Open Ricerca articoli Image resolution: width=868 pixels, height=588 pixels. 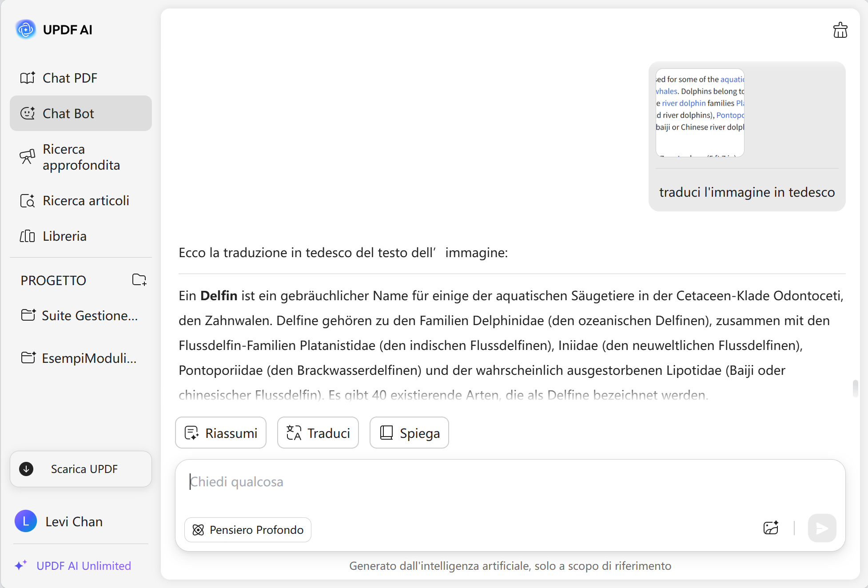[85, 200]
